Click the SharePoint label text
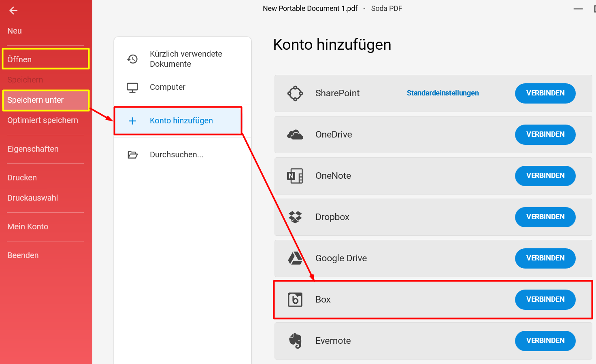The width and height of the screenshot is (596, 364). pos(337,93)
